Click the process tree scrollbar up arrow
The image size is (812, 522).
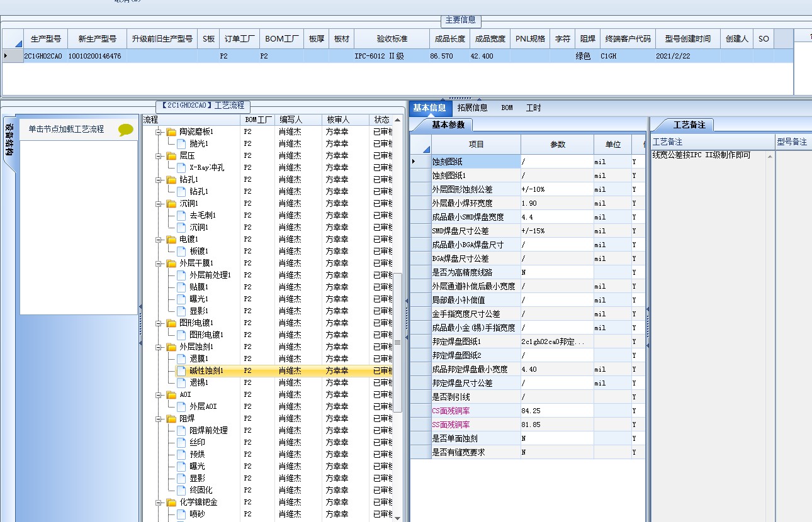point(397,120)
